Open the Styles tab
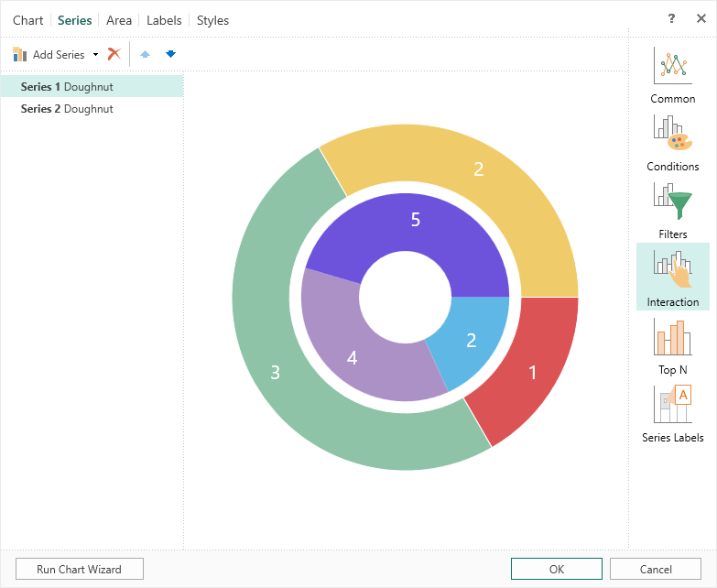This screenshot has height=588, width=717. pos(212,20)
